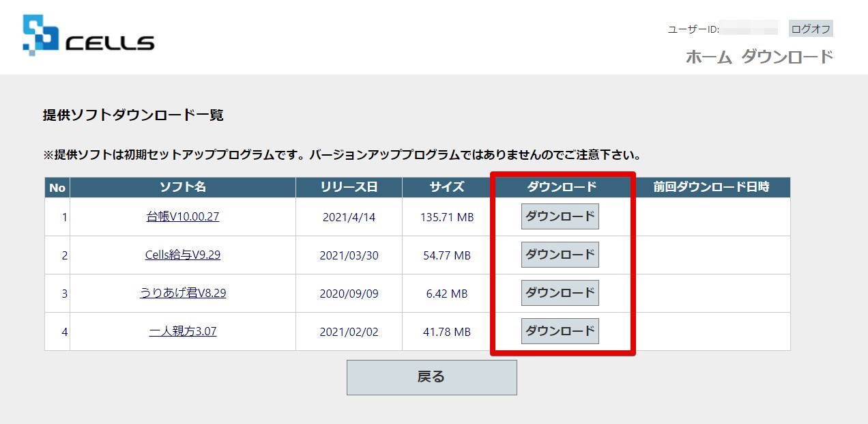Open the Cells給与V9.29 link
Viewport: 868px width, 424px height.
(x=183, y=255)
